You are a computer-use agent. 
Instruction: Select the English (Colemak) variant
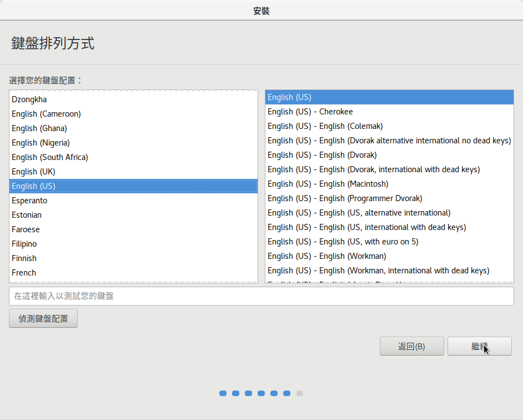325,126
